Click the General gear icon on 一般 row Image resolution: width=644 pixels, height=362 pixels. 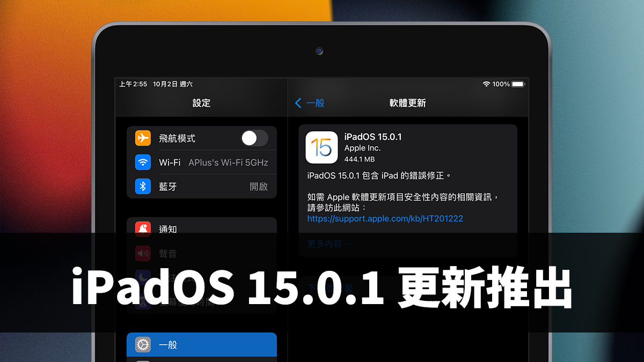[143, 345]
